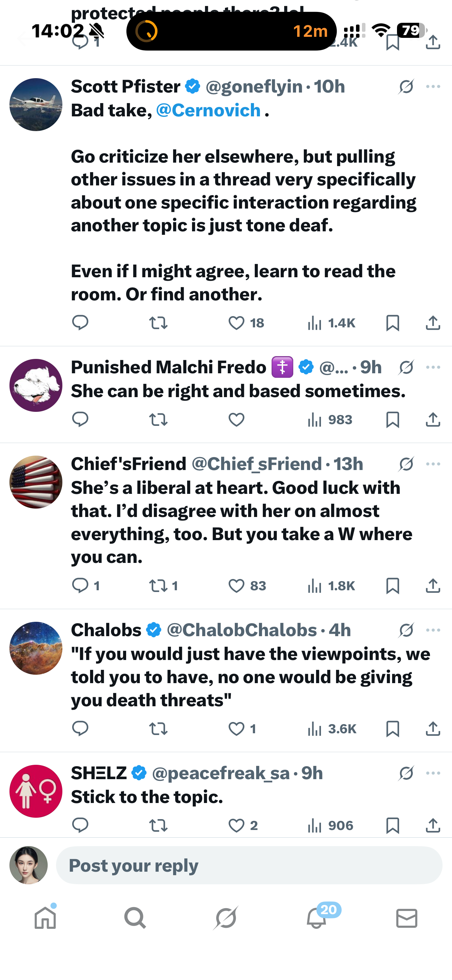The image size is (452, 980).
Task: Open more options for Scott Pfister's post
Action: tap(433, 87)
